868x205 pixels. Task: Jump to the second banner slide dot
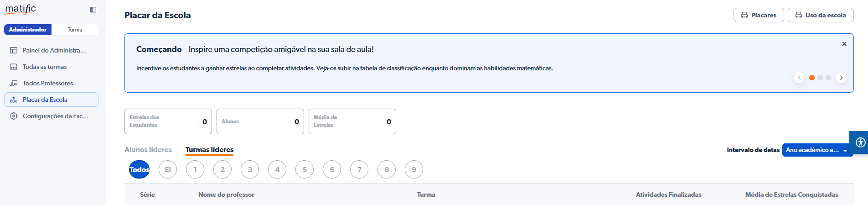click(820, 78)
